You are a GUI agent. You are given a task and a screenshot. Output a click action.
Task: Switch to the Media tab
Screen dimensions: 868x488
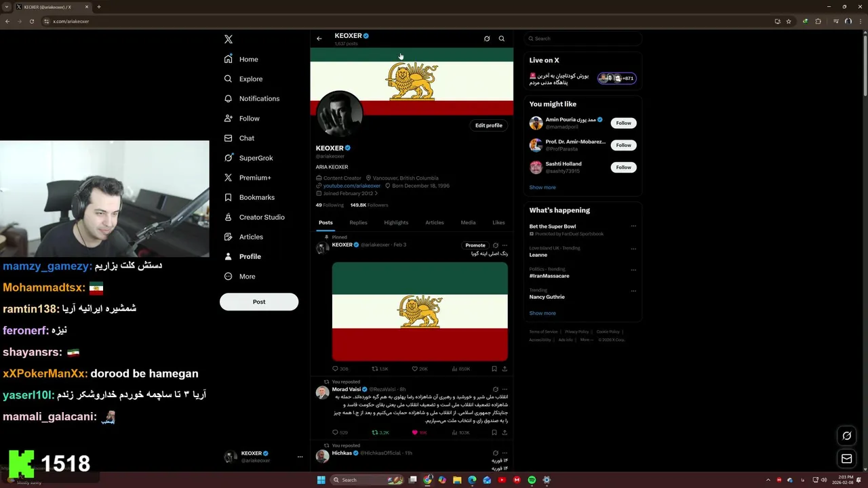pyautogui.click(x=469, y=222)
